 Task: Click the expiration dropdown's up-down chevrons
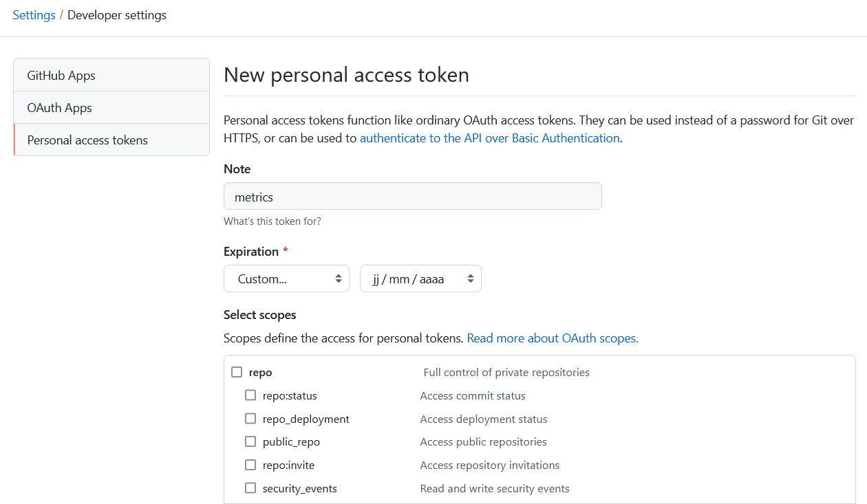(338, 278)
